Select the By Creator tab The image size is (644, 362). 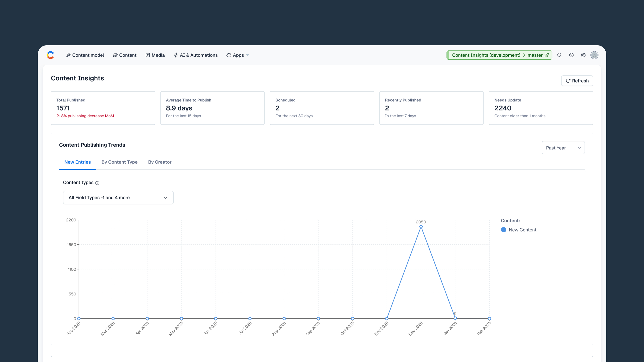coord(160,162)
